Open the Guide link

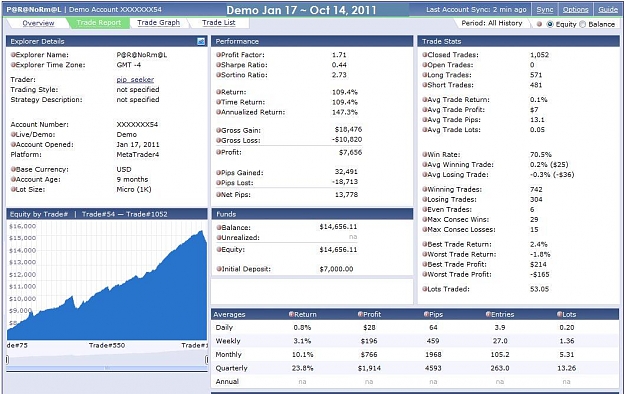(x=608, y=10)
